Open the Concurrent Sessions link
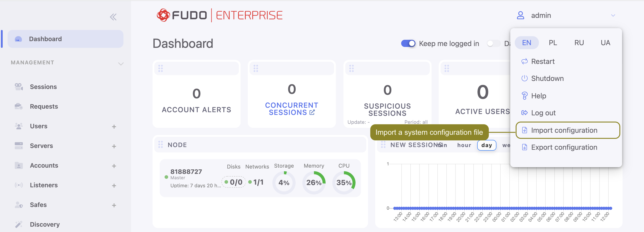Image resolution: width=644 pixels, height=232 pixels. pos(292,109)
